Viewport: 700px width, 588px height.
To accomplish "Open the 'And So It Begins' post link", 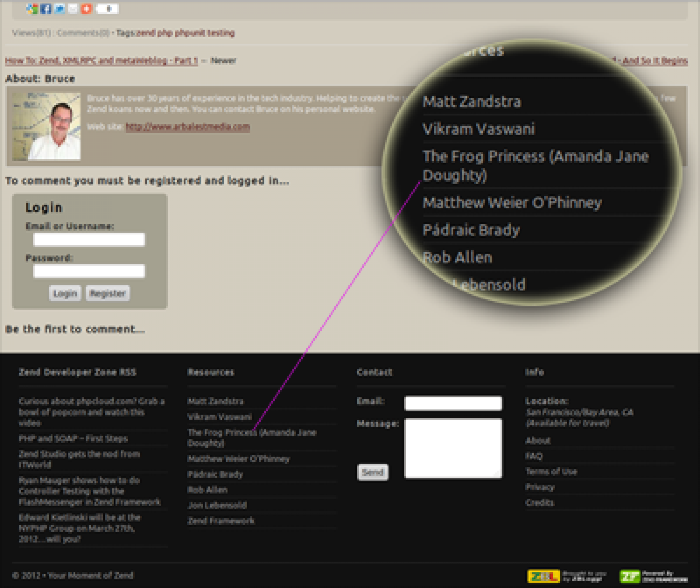I will pyautogui.click(x=654, y=60).
